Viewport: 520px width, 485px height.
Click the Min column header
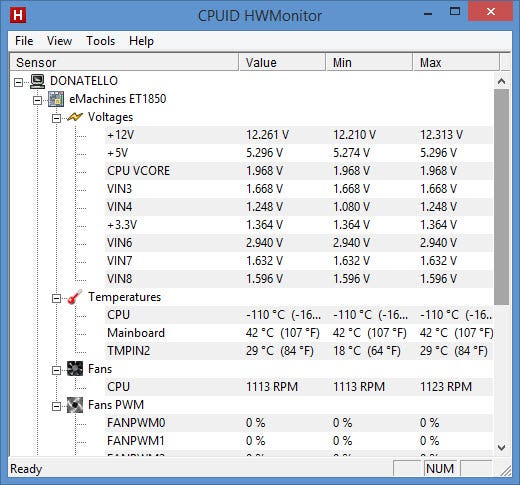pos(369,62)
